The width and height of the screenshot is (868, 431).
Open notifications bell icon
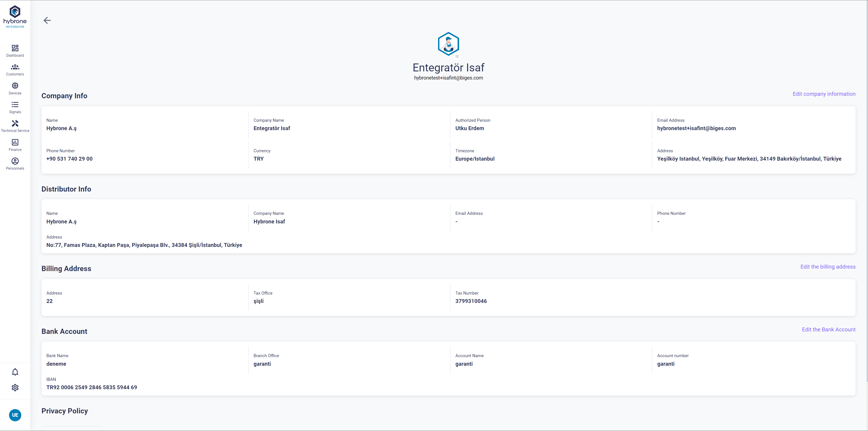15,372
